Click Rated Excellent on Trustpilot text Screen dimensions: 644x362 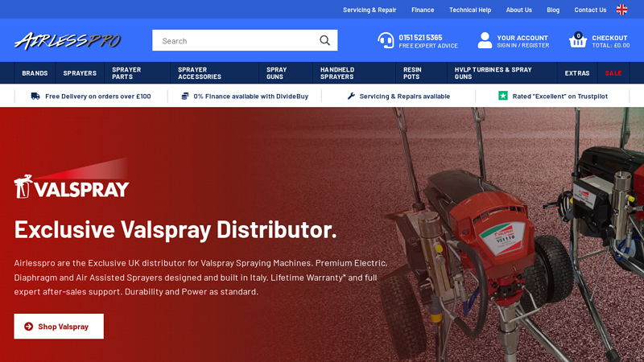559,96
